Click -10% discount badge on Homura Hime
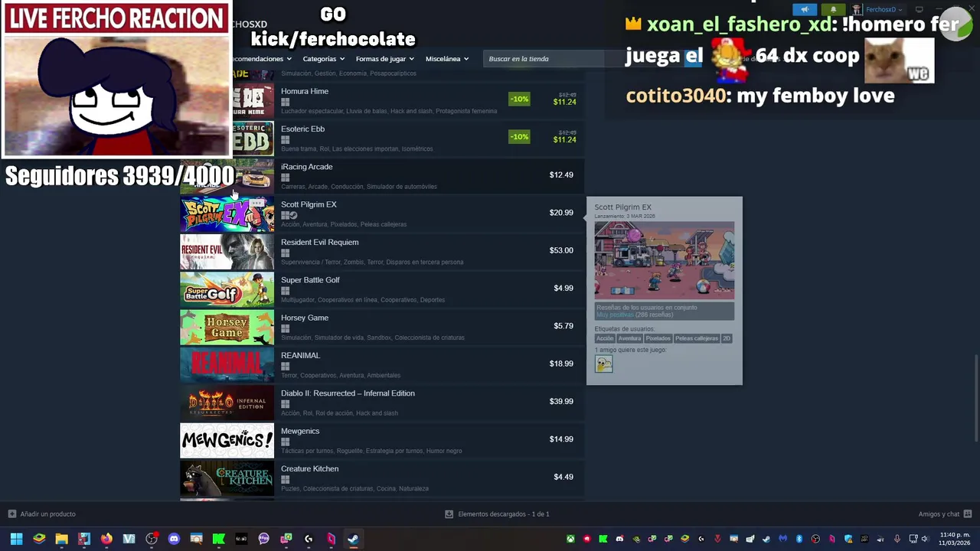The width and height of the screenshot is (980, 551). 519,99
